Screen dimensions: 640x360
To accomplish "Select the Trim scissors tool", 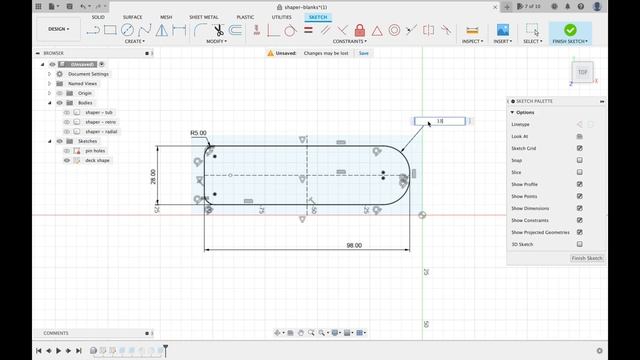I will pos(219,30).
